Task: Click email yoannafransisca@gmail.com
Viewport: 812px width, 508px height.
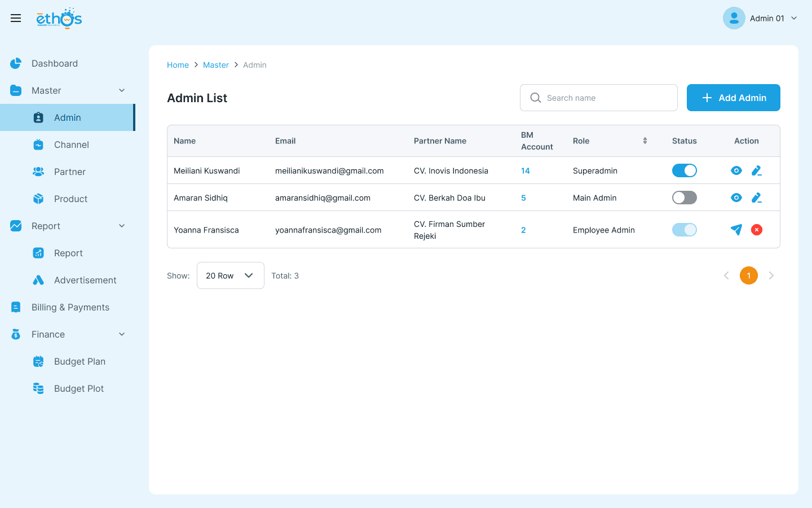Action: coord(328,230)
